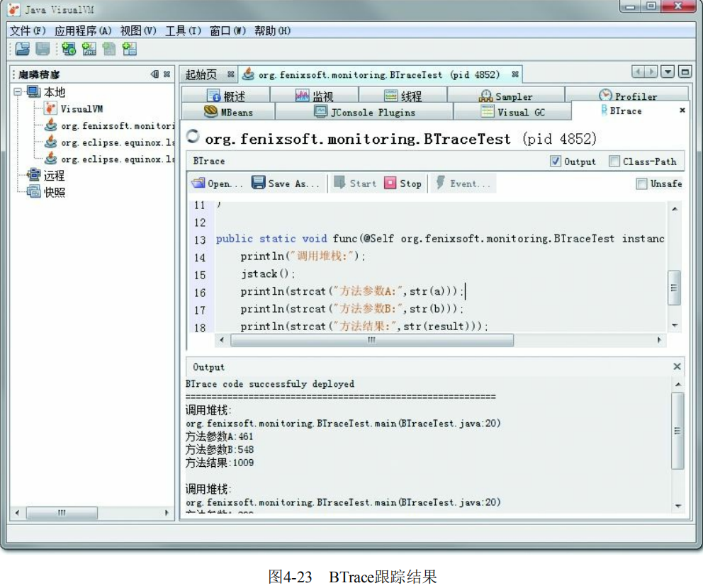Open the Applications menu

coord(83,31)
